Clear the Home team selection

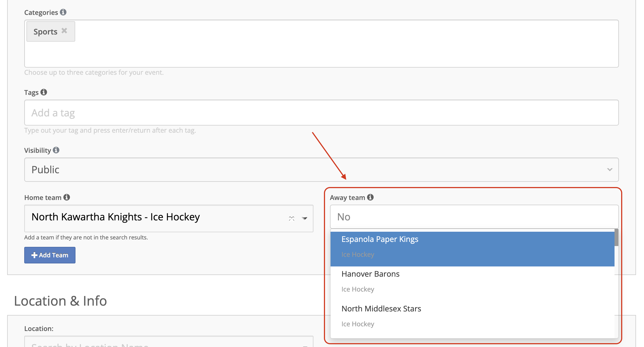pyautogui.click(x=292, y=218)
